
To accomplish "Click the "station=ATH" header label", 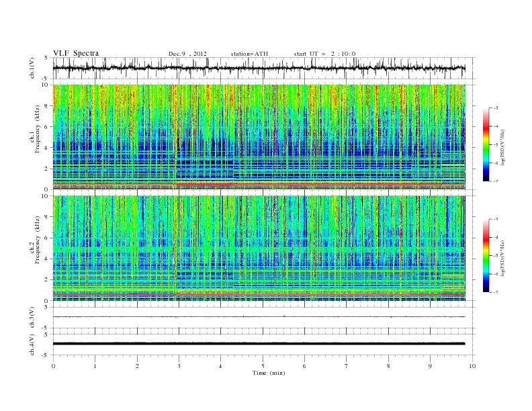I will [249, 54].
